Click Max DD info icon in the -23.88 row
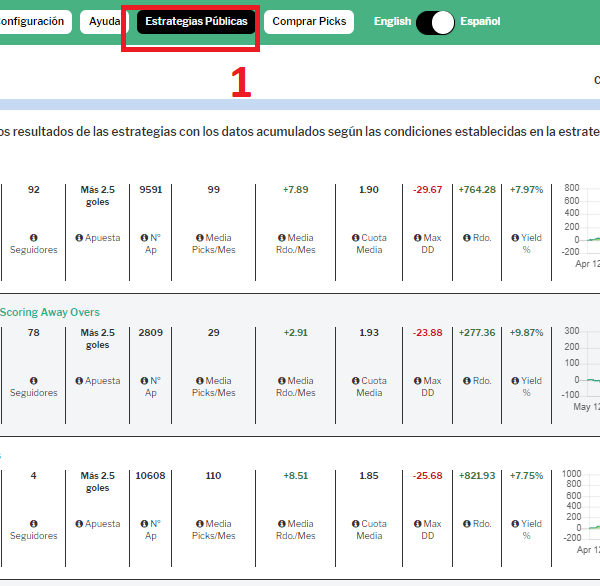 tap(417, 381)
